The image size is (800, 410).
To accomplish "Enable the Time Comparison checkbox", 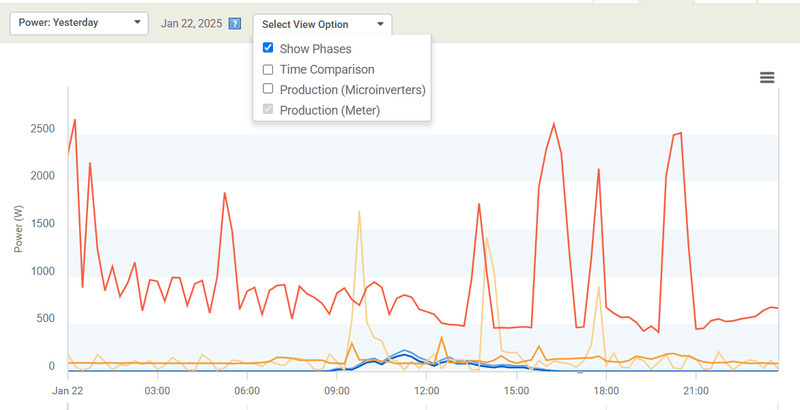I will pyautogui.click(x=268, y=70).
